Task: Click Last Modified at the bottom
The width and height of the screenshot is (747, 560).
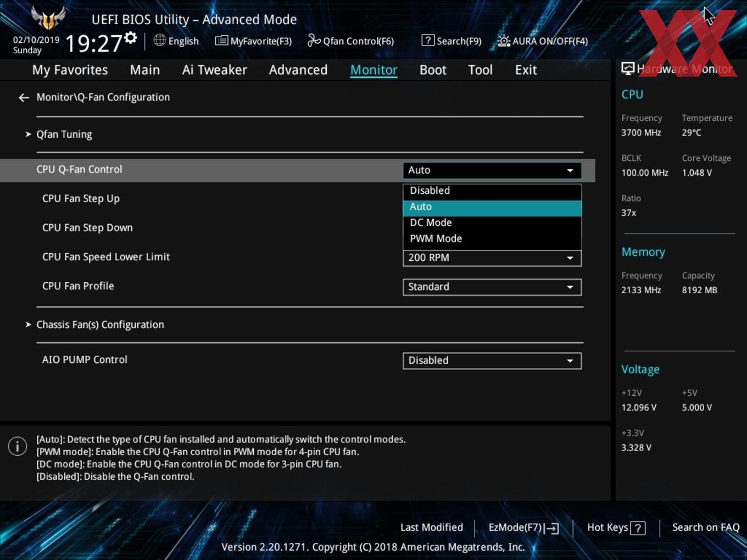Action: [x=432, y=528]
